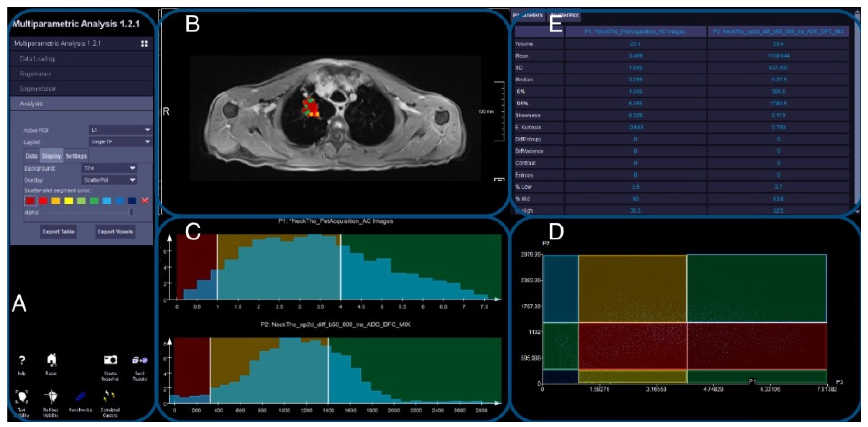Select the light blue segment color swatch

point(106,201)
